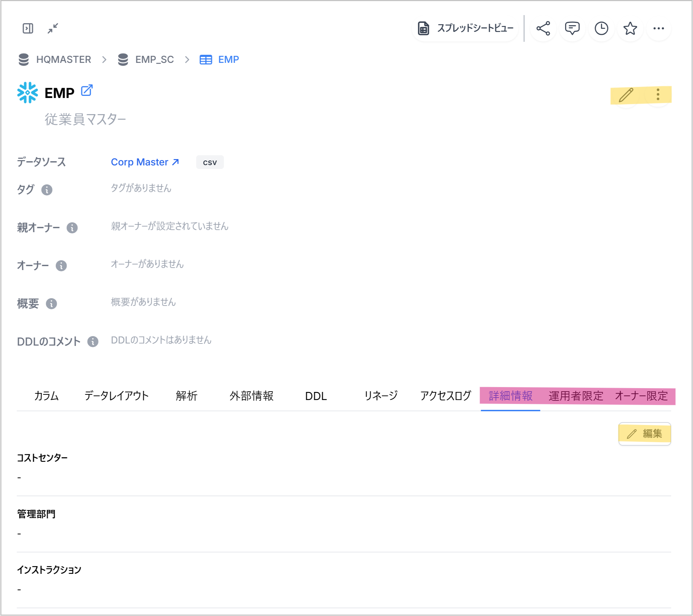
Task: Show info for 概要
Action: pyautogui.click(x=51, y=304)
